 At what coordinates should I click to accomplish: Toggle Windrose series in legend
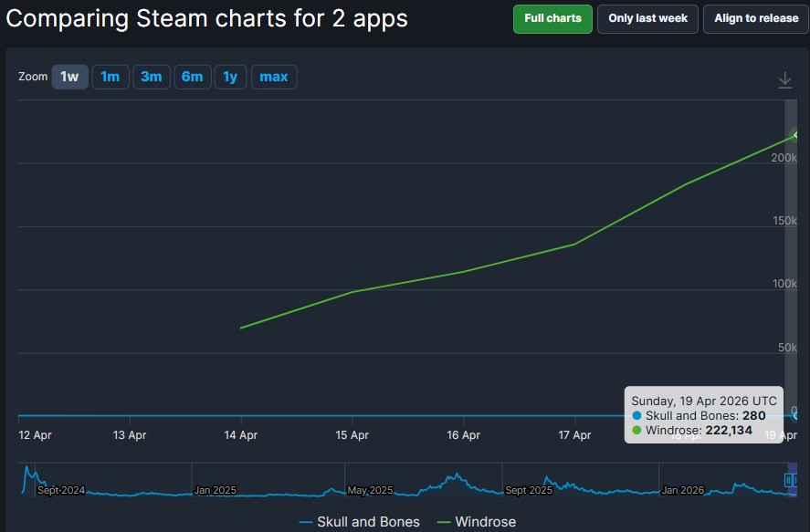point(477,522)
